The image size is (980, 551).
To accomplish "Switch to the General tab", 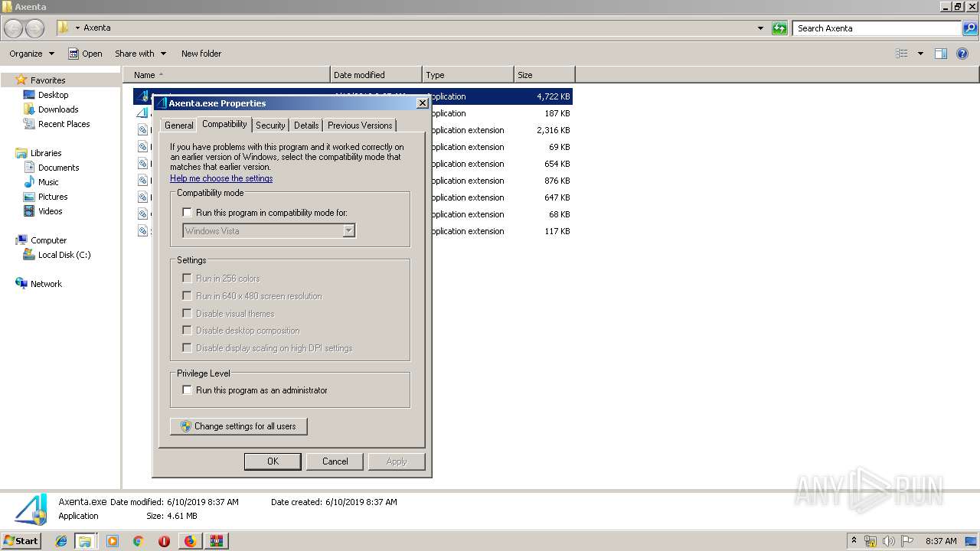I will coord(178,126).
